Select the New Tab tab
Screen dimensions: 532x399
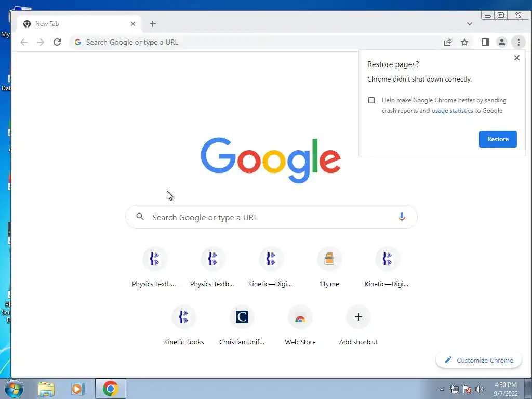tap(79, 24)
